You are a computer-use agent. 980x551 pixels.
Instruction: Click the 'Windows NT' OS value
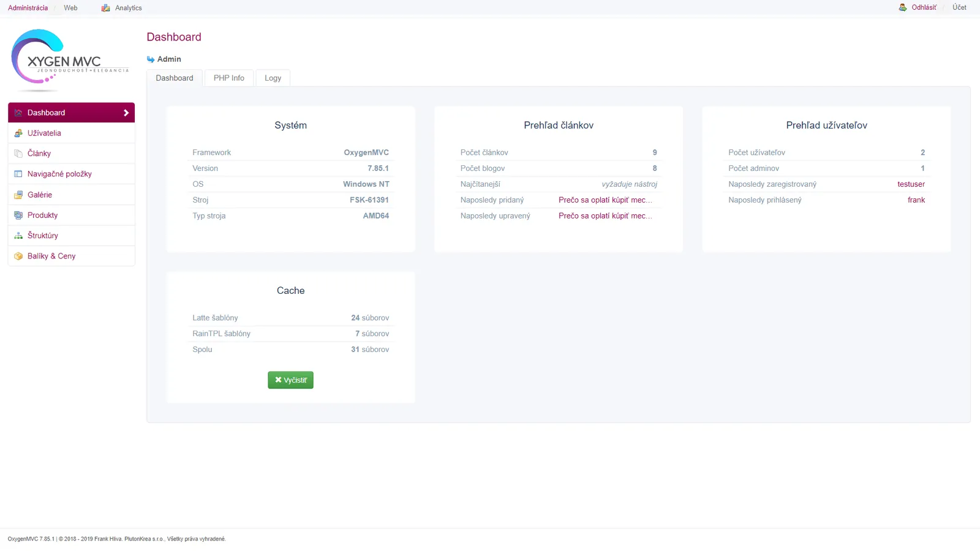click(366, 184)
